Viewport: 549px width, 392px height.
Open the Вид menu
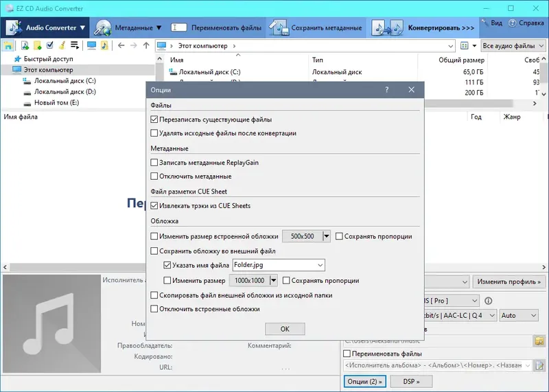pyautogui.click(x=492, y=23)
